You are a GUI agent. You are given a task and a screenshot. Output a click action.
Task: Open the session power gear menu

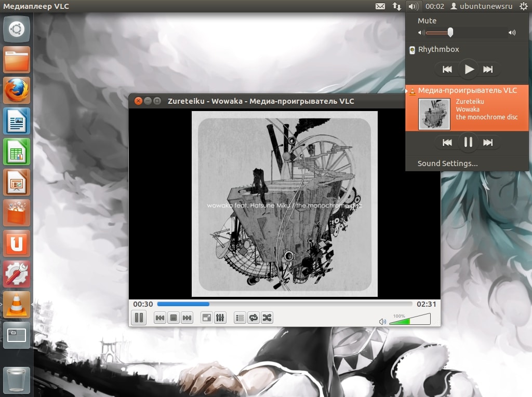pyautogui.click(x=524, y=6)
